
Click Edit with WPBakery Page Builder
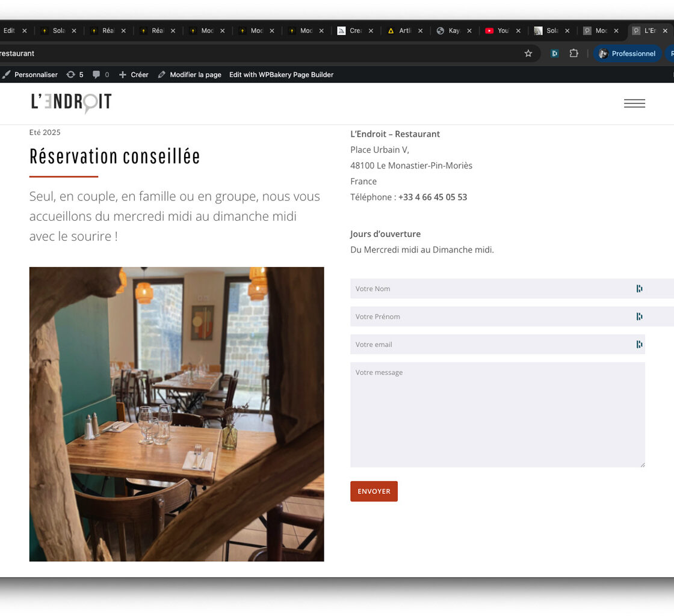[x=281, y=75]
